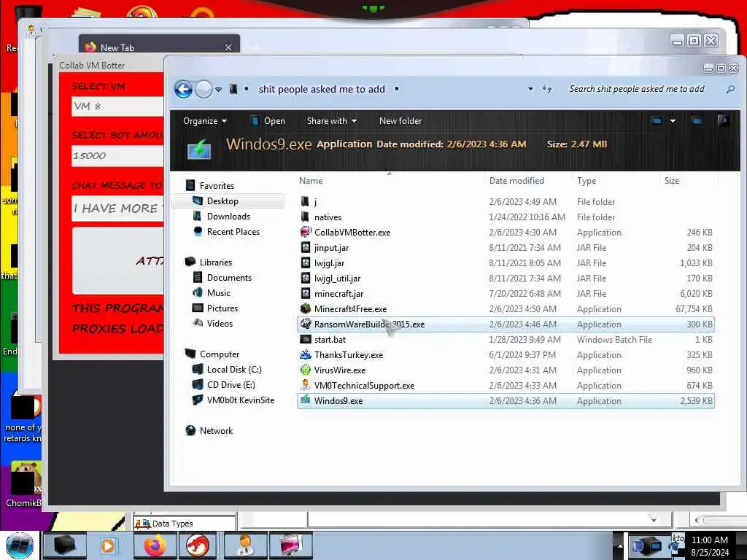The width and height of the screenshot is (747, 560).
Task: Click the Change your view icon
Action: (657, 121)
